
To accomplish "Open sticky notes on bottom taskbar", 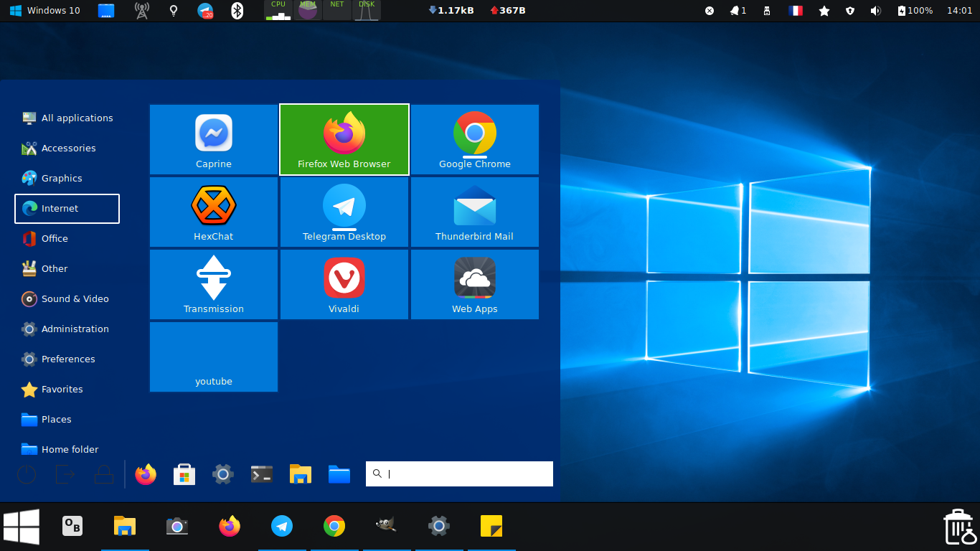I will click(x=491, y=527).
